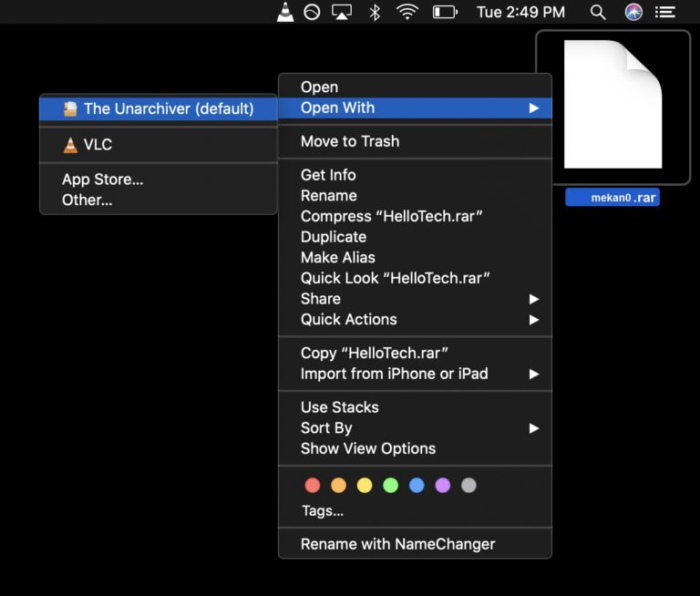700x596 pixels.
Task: Open the Bluetooth status icon
Action: tap(374, 12)
